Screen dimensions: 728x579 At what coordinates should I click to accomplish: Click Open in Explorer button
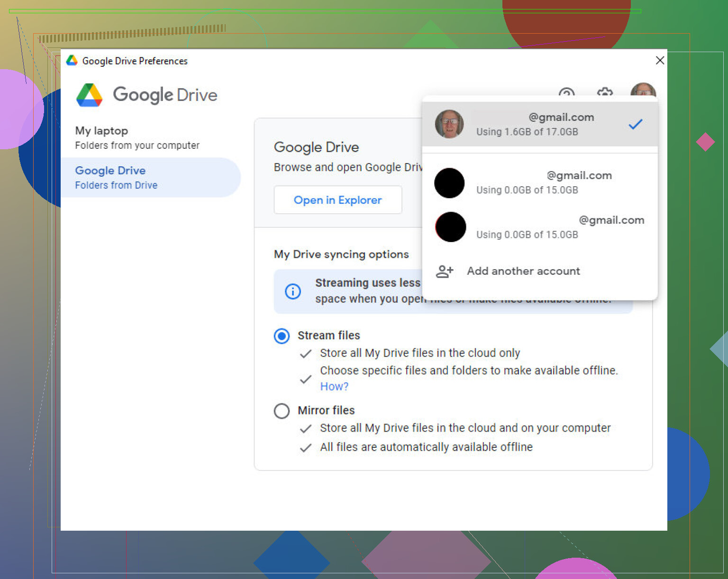point(337,200)
